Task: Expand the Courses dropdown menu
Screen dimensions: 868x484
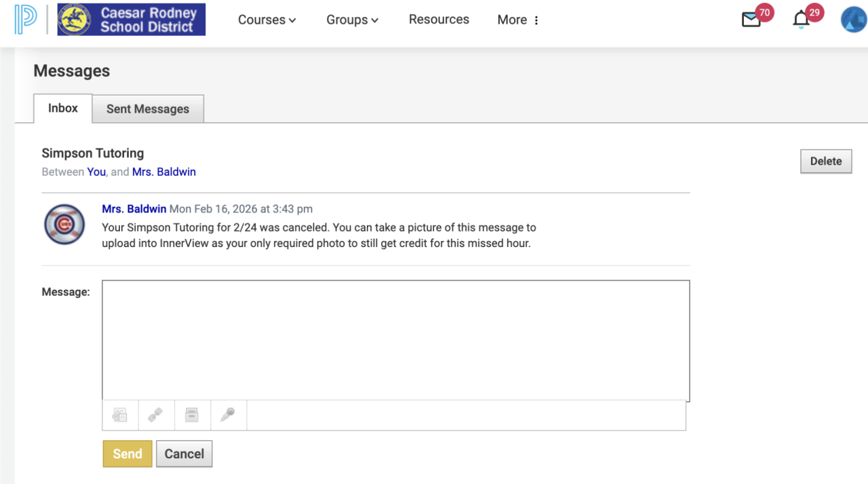Action: tap(267, 20)
